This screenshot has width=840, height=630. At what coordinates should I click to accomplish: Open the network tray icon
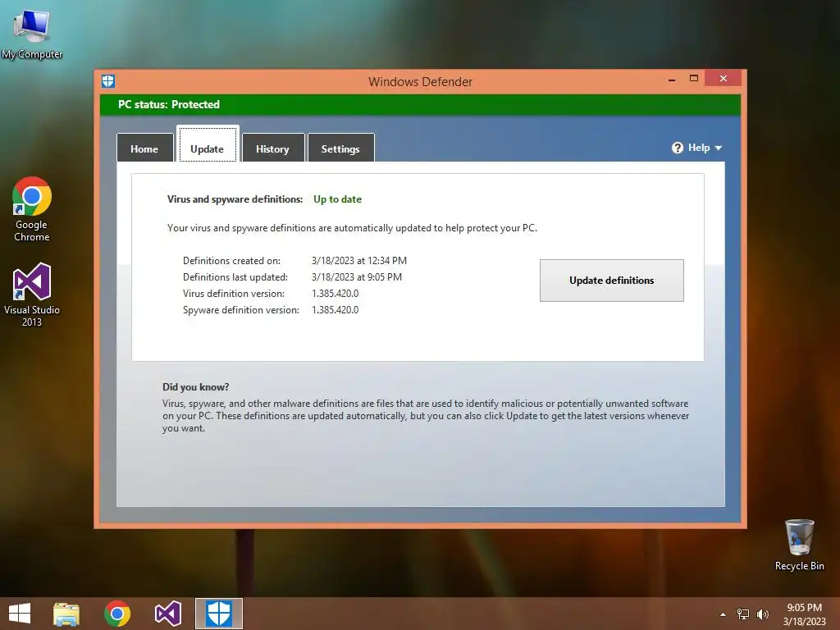(x=743, y=614)
